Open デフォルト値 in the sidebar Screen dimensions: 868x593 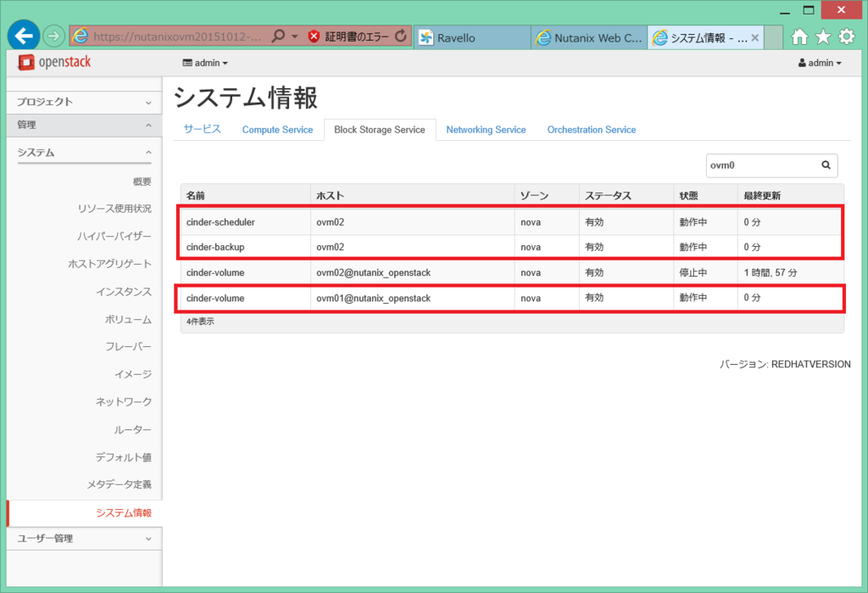124,457
